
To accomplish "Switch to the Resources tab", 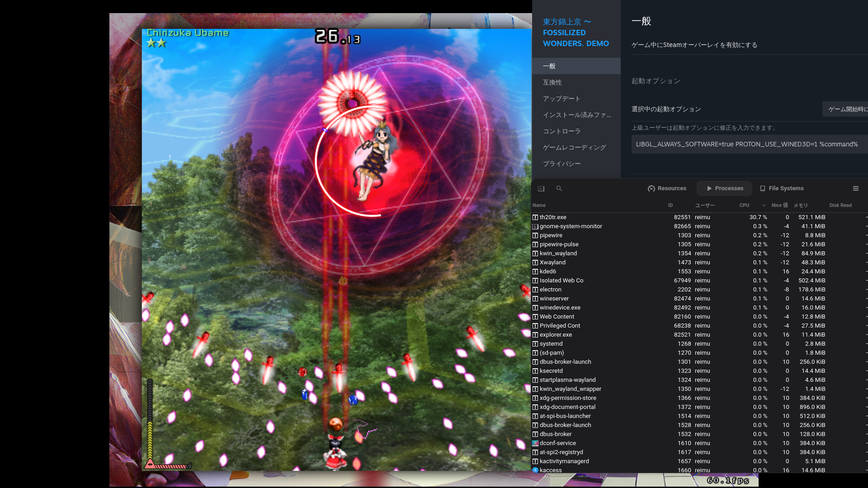I will coord(667,188).
